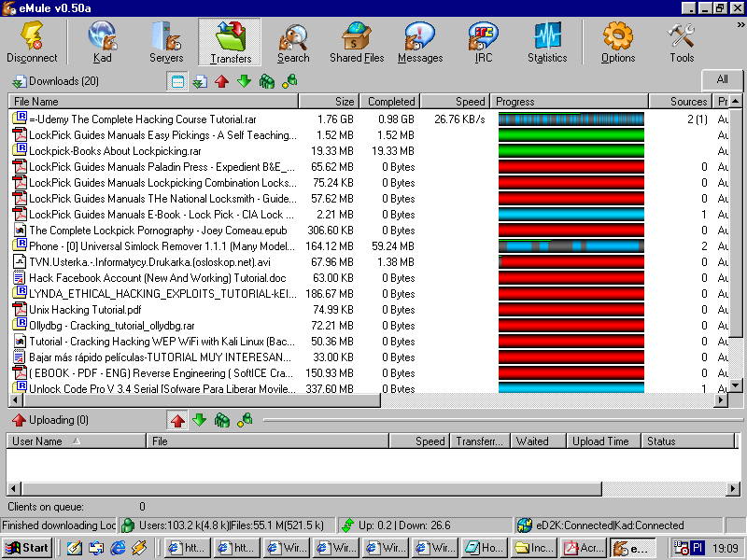Show downloading clients green arrow in downloads toolbar
Viewport: 747px width, 560px height.
pos(244,81)
